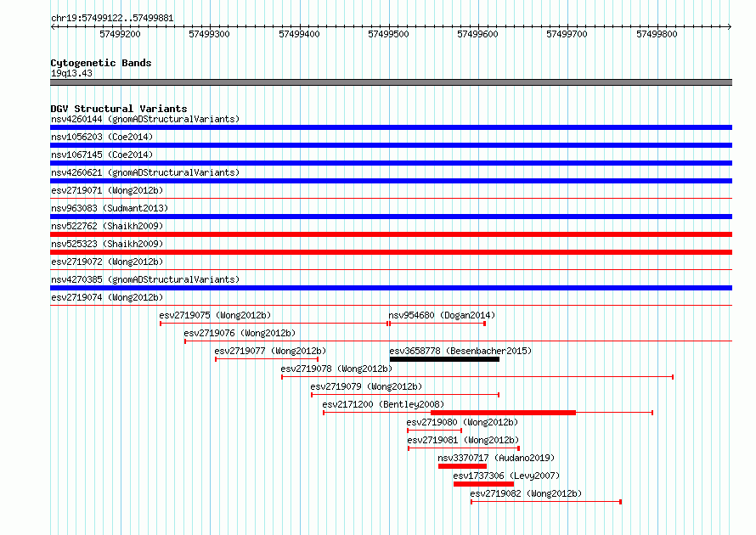756x535 pixels.
Task: Click the red nsv525323 variant bar
Action: [391, 252]
